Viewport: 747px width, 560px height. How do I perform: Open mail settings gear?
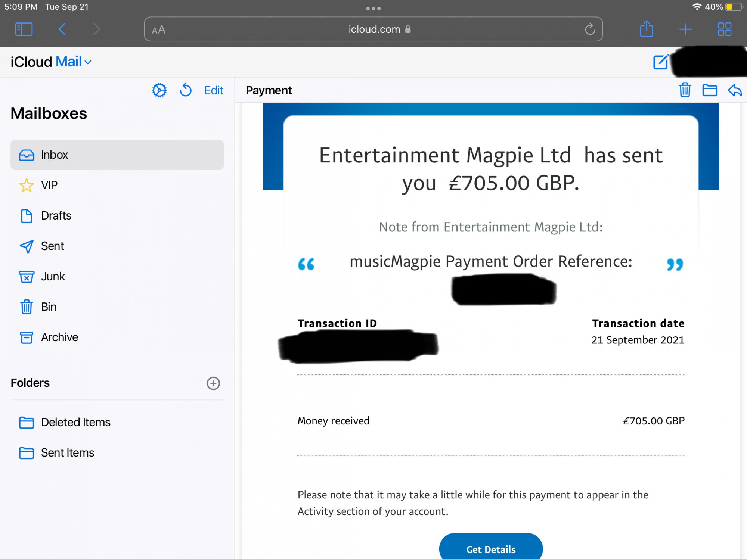pos(159,90)
